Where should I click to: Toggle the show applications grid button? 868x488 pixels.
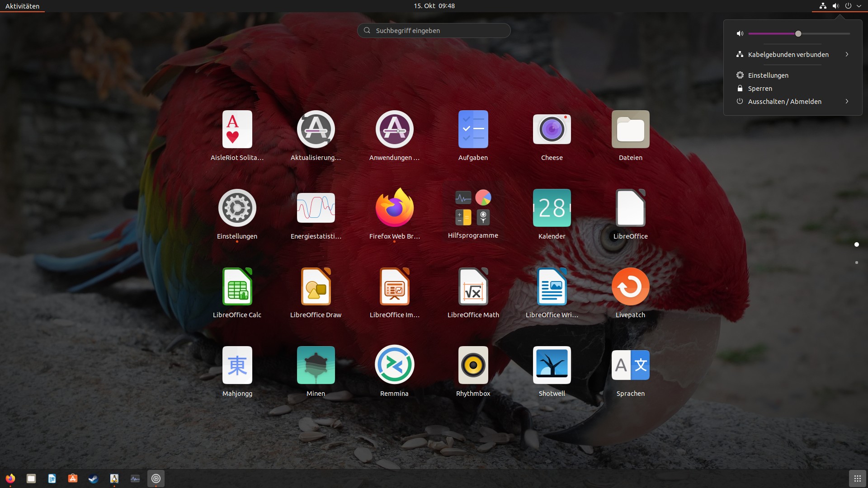pyautogui.click(x=857, y=479)
